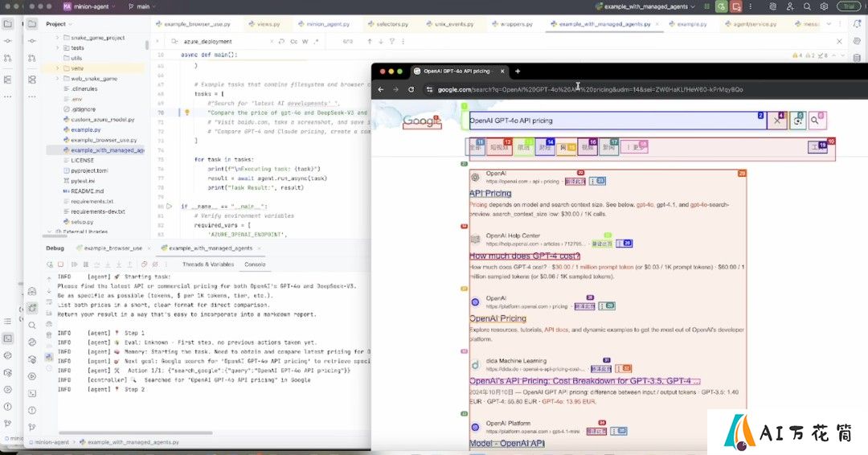Click the run gutter arrow on line 80
This screenshot has width=868, height=455.
click(170, 206)
